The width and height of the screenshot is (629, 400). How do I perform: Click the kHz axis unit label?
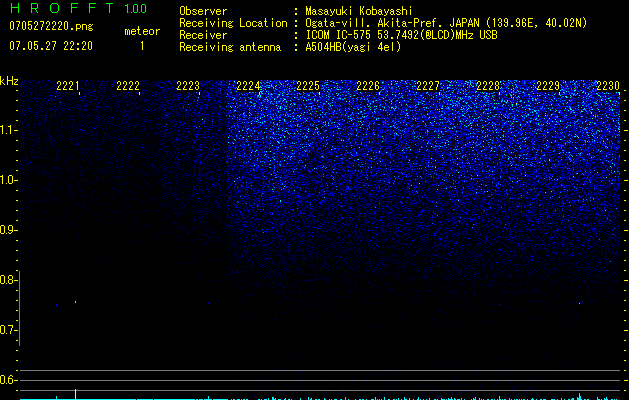point(9,81)
